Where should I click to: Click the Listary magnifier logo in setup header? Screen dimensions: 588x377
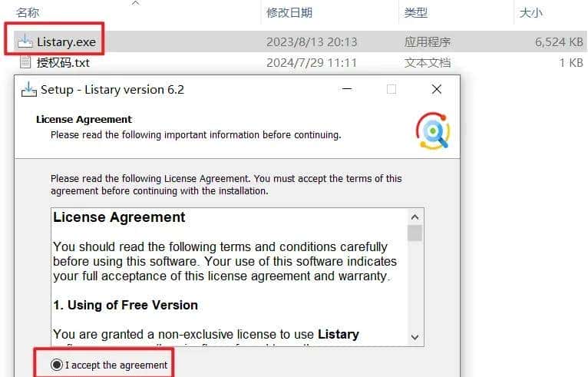(433, 131)
